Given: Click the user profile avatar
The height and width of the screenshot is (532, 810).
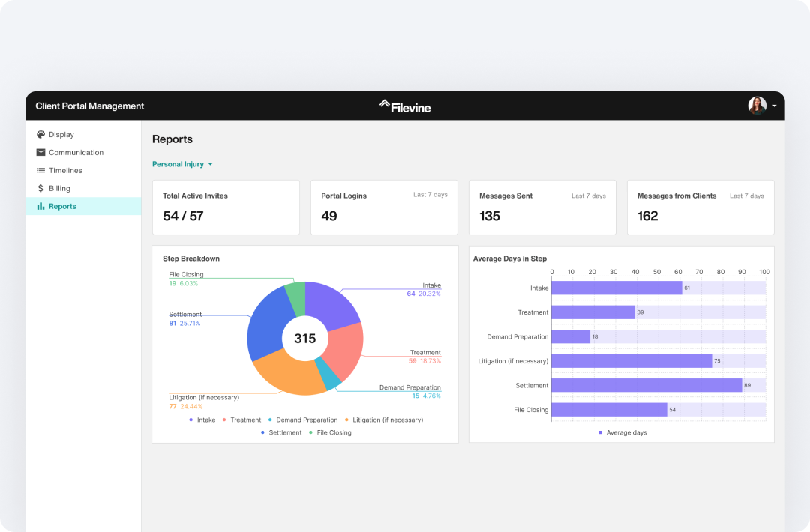Looking at the screenshot, I should click(757, 106).
